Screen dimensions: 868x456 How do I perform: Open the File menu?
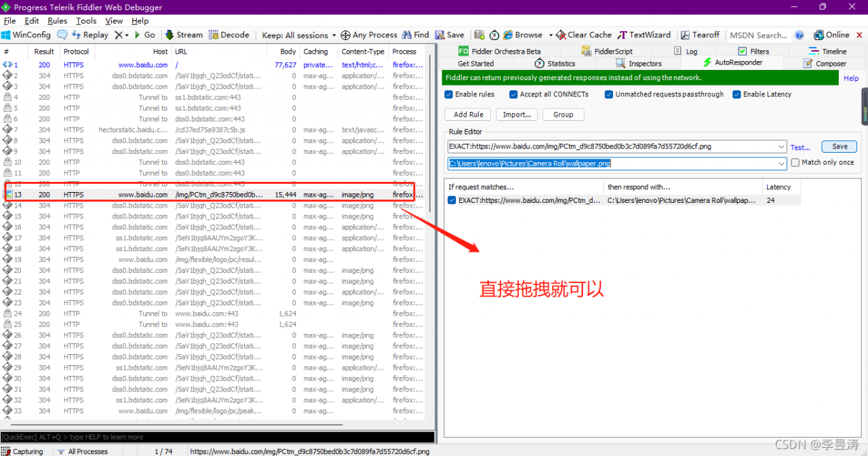(9, 21)
